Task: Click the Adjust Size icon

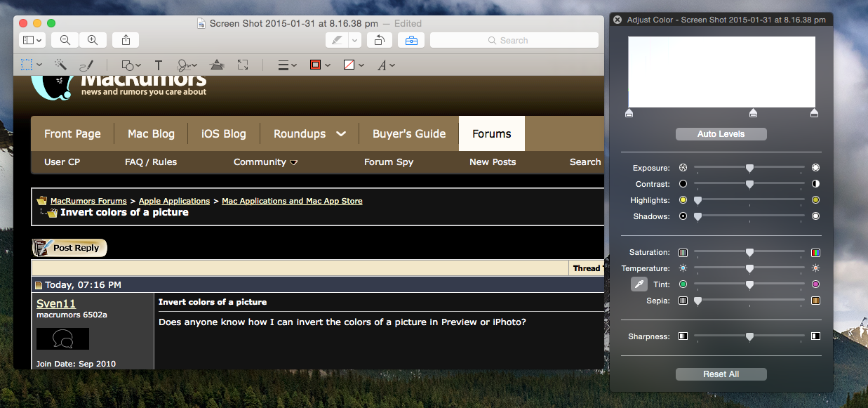Action: (243, 65)
